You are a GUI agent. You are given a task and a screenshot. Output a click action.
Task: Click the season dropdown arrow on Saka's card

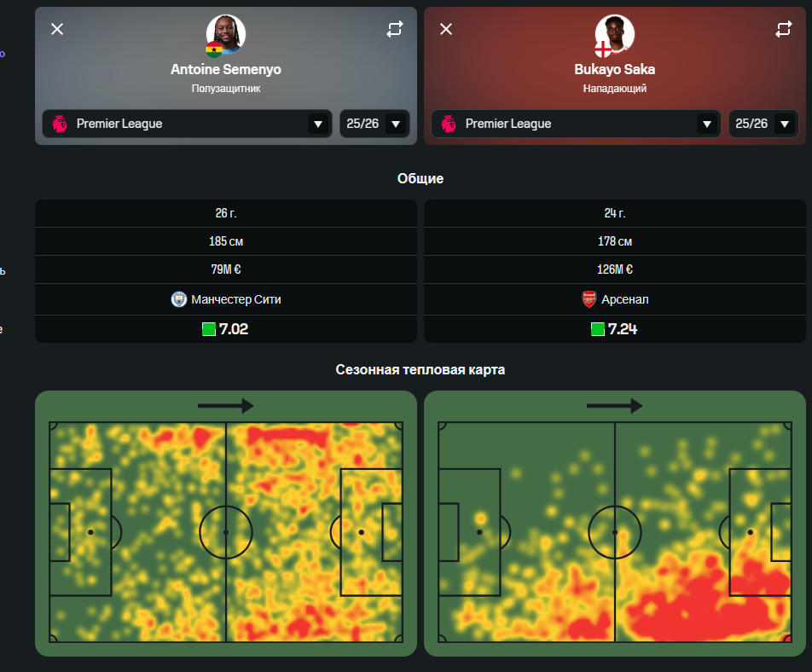pyautogui.click(x=785, y=125)
